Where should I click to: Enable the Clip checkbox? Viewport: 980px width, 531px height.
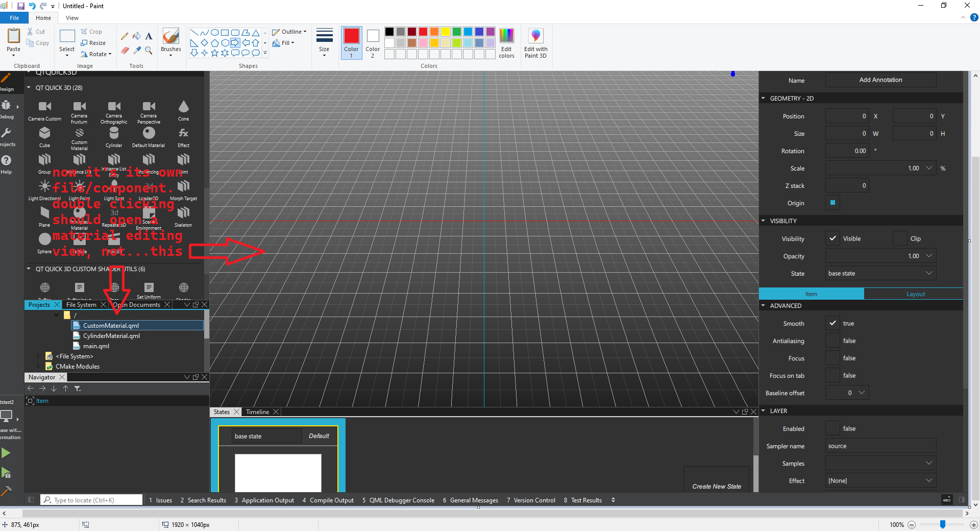tap(900, 238)
